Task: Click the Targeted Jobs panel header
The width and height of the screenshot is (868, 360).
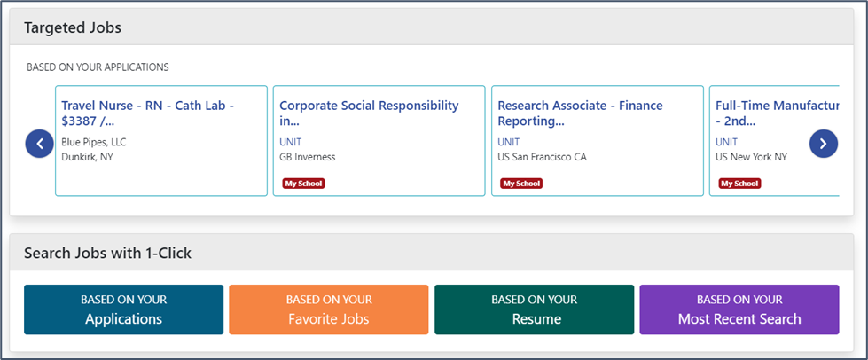Action: 432,27
